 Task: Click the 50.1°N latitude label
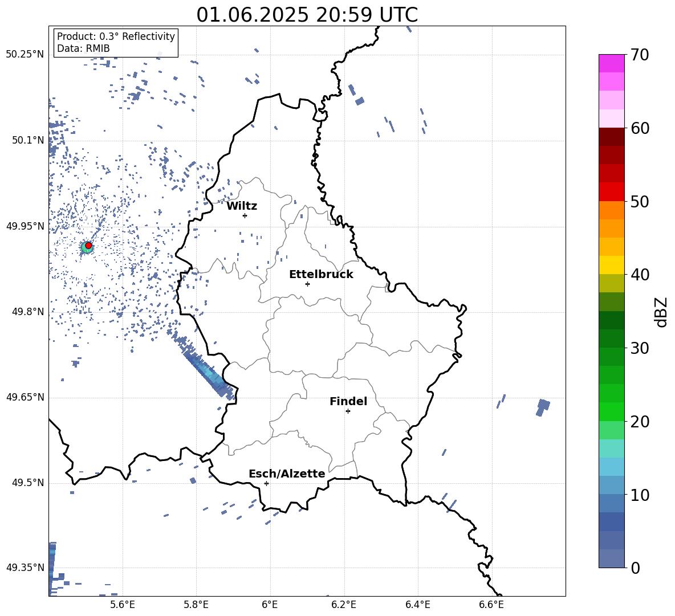[x=28, y=140]
